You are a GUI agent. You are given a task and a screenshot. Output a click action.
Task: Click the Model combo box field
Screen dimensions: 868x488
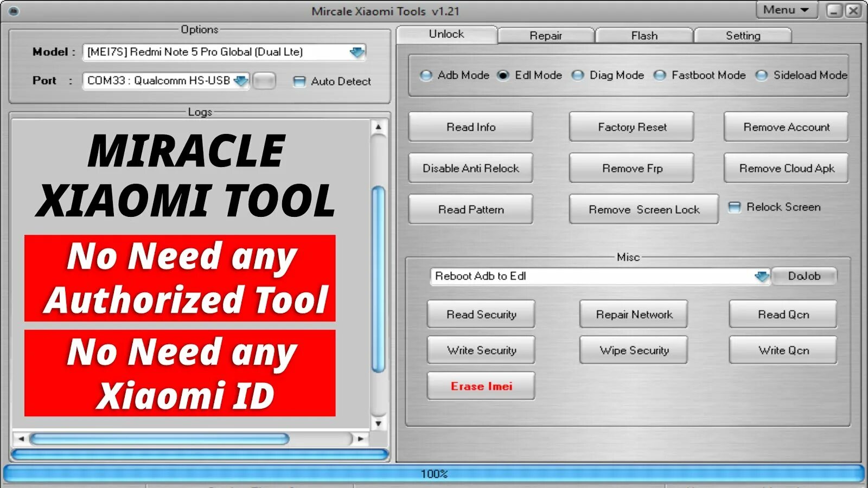(x=224, y=52)
